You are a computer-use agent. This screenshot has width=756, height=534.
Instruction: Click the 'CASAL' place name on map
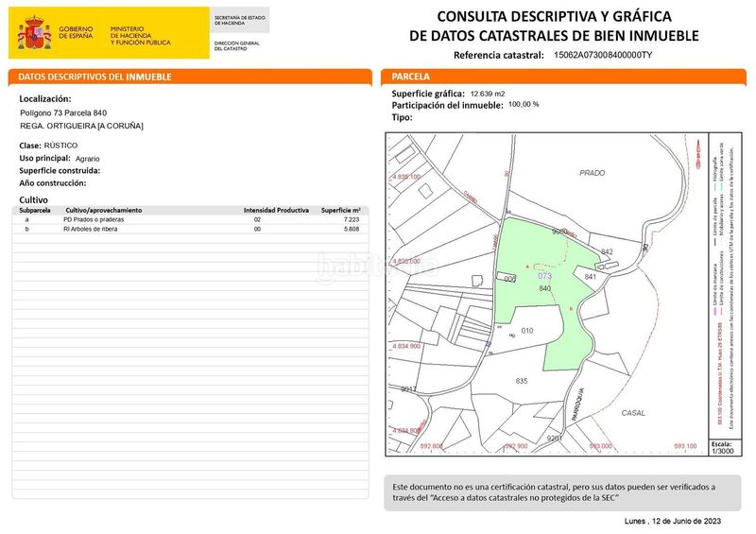pyautogui.click(x=633, y=413)
